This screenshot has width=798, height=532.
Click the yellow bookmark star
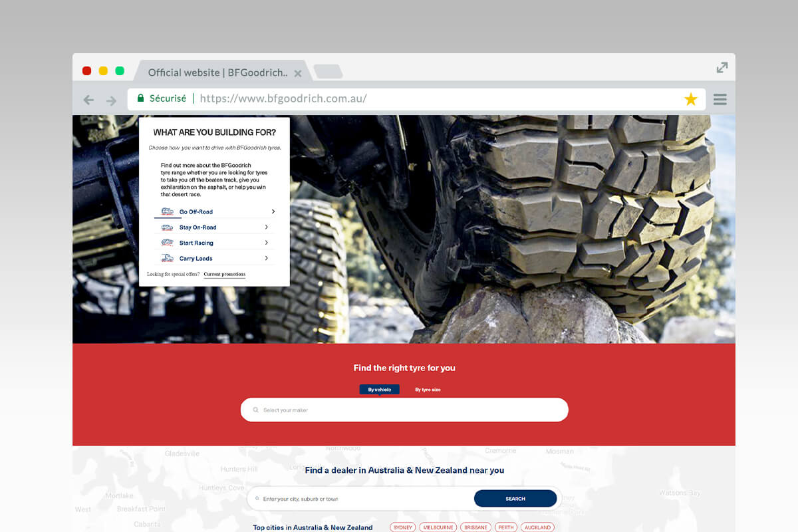click(x=691, y=99)
